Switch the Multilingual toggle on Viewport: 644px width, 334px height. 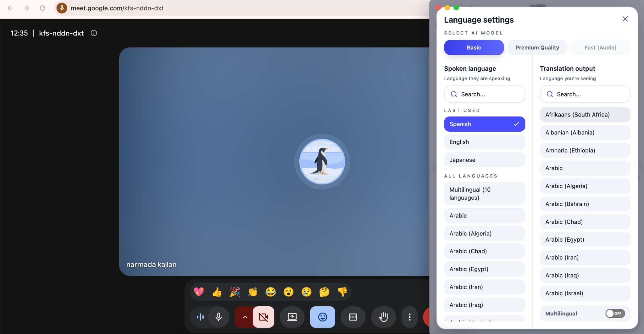click(615, 313)
